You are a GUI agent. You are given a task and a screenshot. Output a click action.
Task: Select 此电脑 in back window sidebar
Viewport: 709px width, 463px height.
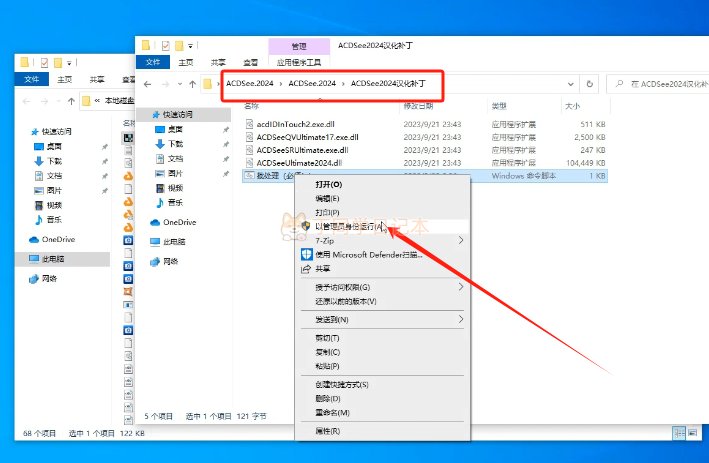[62, 259]
